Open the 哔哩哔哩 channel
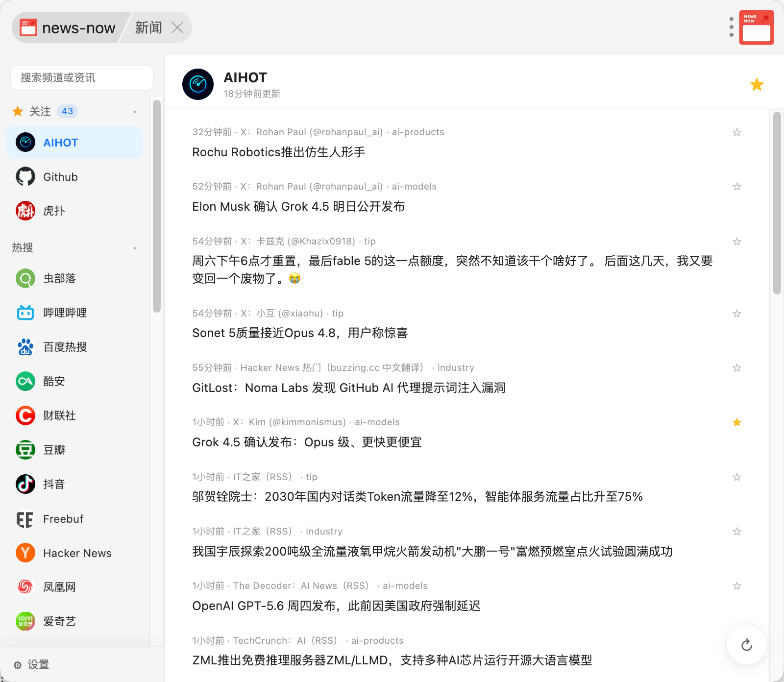Image resolution: width=784 pixels, height=682 pixels. pyautogui.click(x=74, y=313)
